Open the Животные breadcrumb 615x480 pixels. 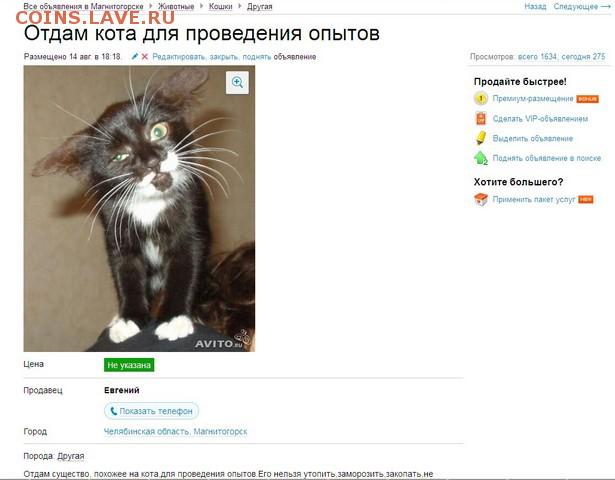click(176, 6)
